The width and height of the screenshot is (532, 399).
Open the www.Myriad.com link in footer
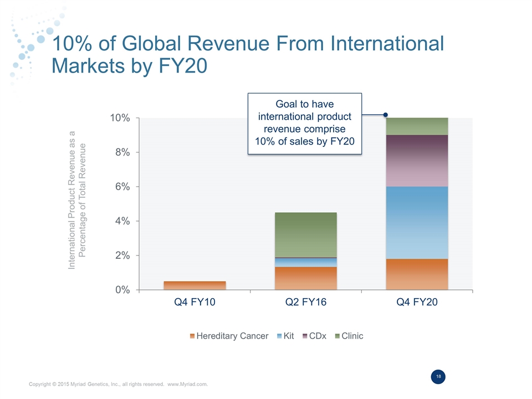point(187,384)
